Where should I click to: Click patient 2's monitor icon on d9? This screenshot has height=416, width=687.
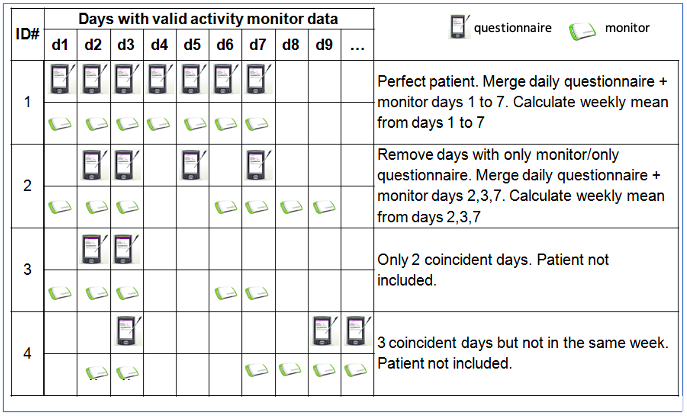324,207
